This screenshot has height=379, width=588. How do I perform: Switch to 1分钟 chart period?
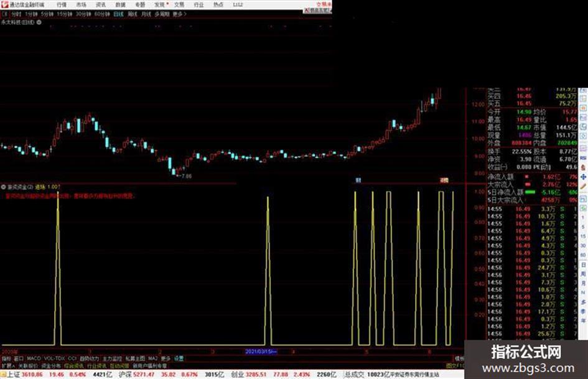[31, 14]
